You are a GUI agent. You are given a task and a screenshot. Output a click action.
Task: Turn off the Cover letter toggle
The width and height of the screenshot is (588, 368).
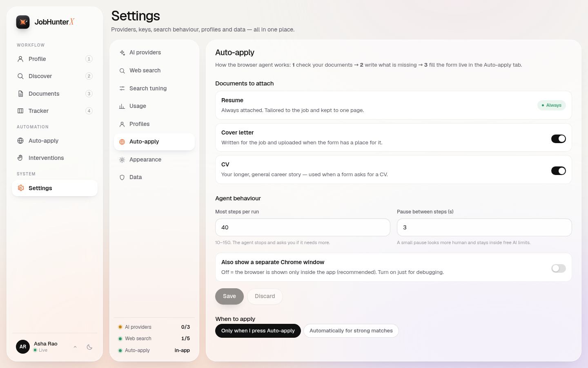(558, 139)
